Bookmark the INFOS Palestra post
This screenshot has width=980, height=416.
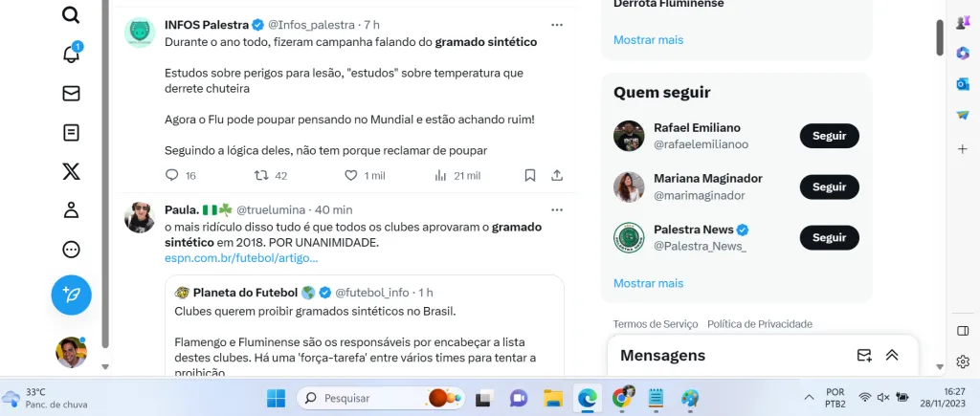[530, 176]
